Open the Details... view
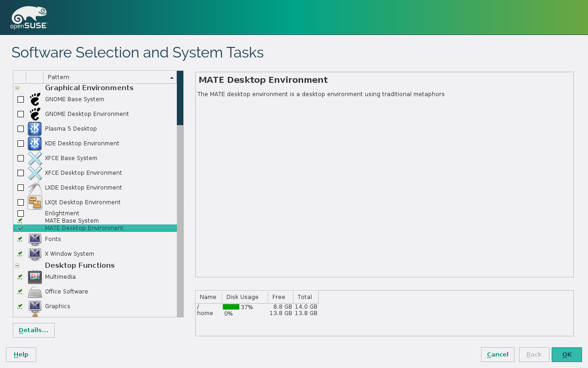 (34, 330)
